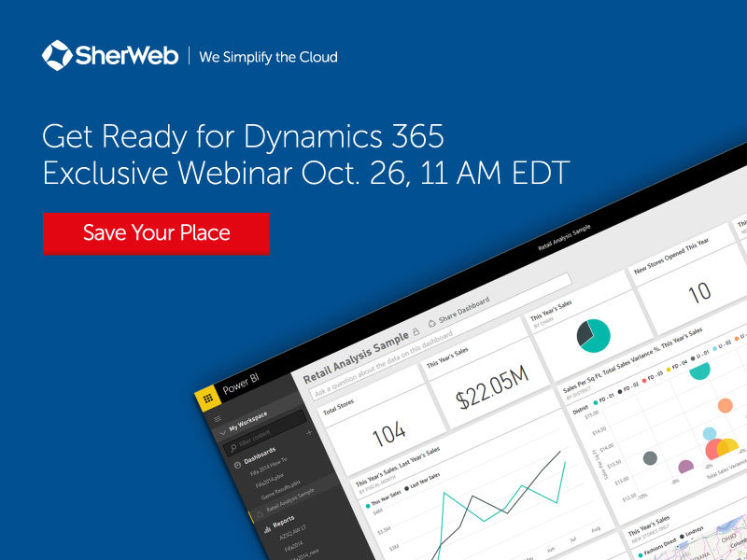Click Save Your Place button

coord(156,234)
